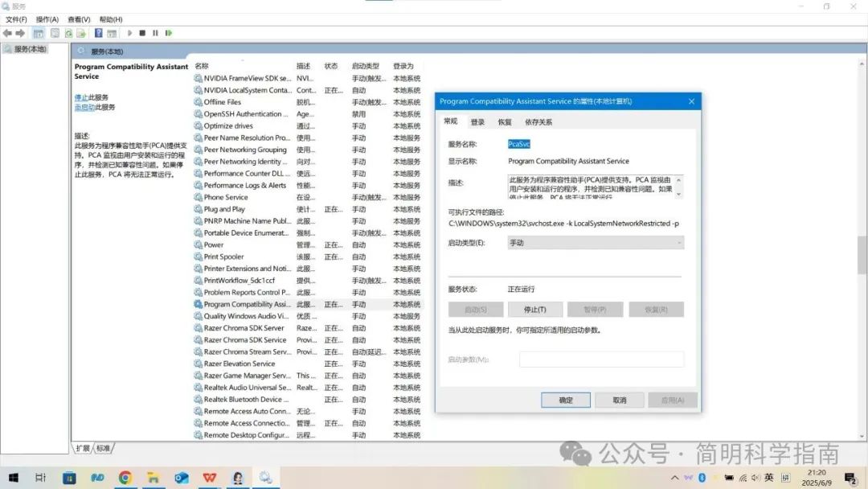Image resolution: width=868 pixels, height=489 pixels.
Task: Switch to the 登录 tab
Action: [x=477, y=122]
